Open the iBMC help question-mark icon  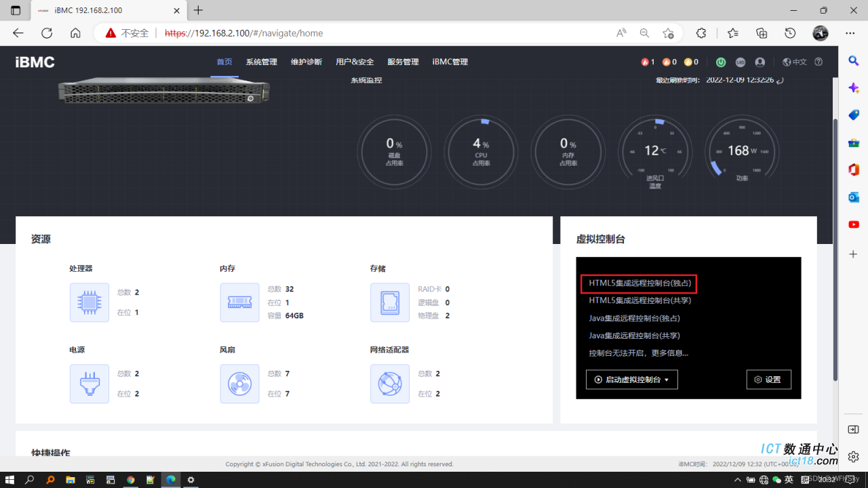[x=818, y=62]
